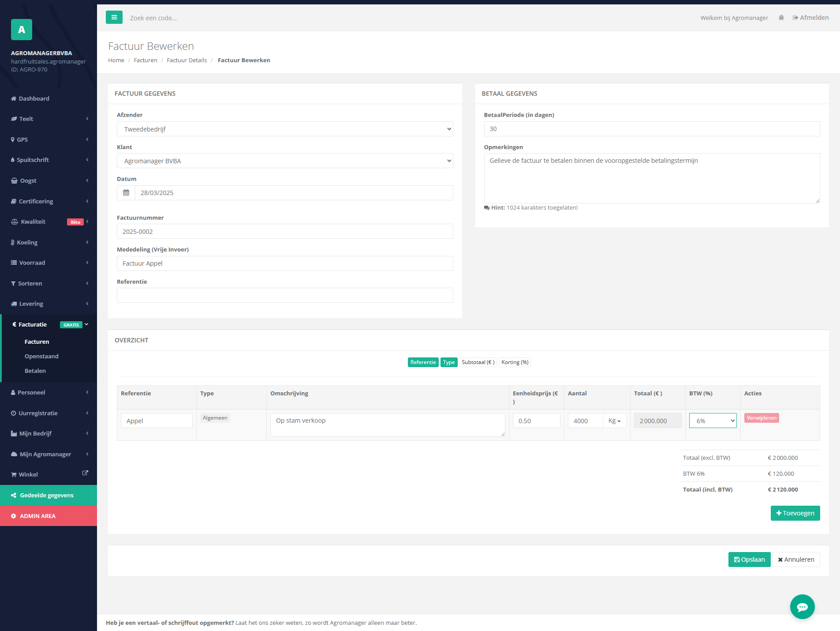Expand the GPS menu chevron
840x631 pixels.
pyautogui.click(x=87, y=139)
